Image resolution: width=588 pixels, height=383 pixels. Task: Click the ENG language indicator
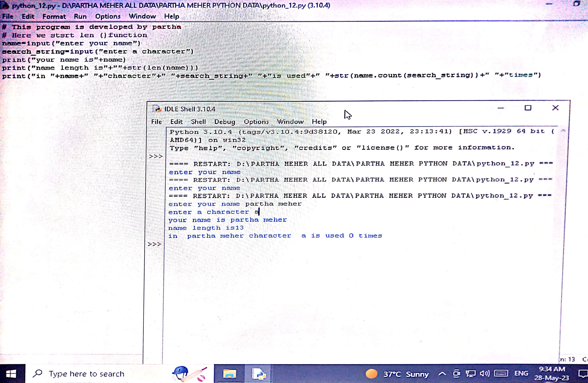click(521, 373)
